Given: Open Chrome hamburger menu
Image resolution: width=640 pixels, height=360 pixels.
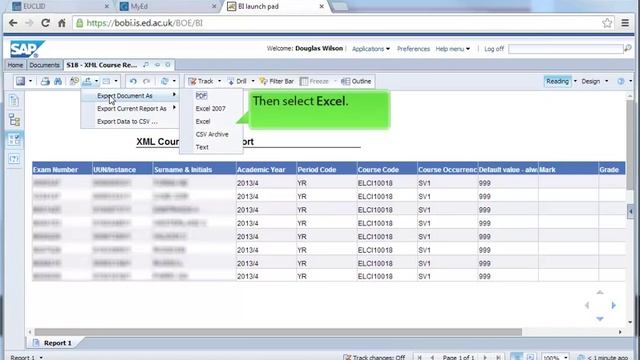Looking at the screenshot, I should pos(625,23).
